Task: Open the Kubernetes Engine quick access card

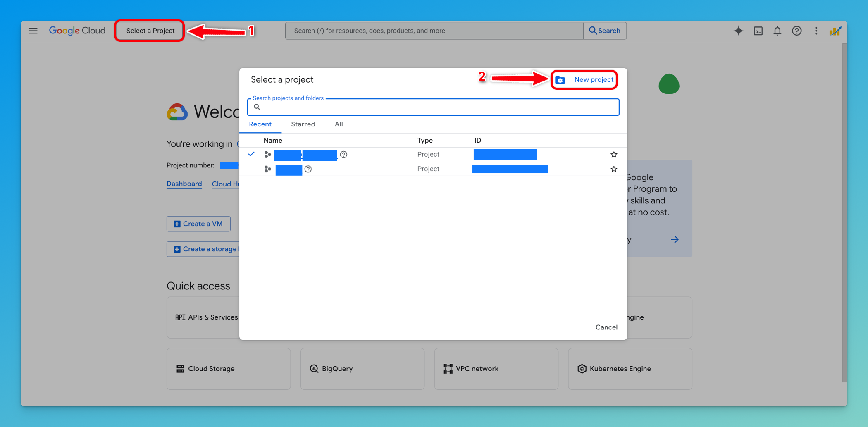Action: [x=630, y=368]
